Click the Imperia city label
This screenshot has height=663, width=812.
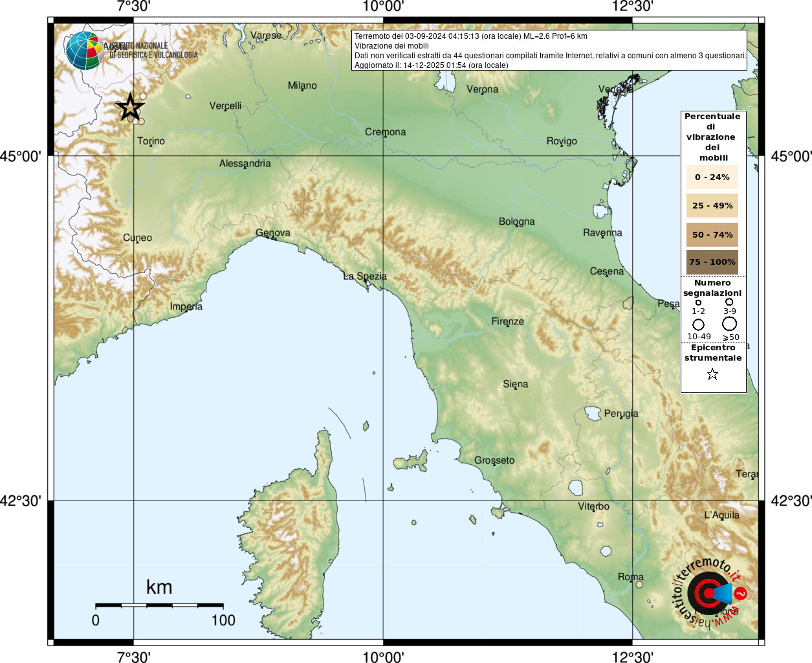[186, 306]
